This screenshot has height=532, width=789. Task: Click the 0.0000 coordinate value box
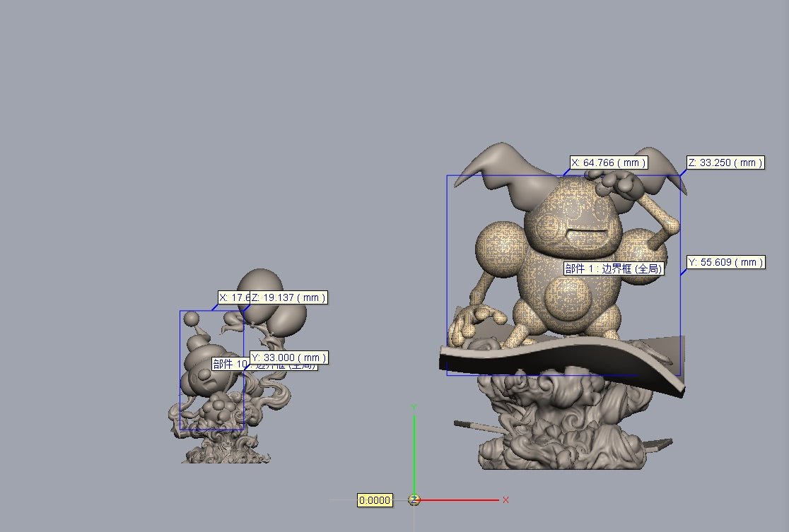375,500
